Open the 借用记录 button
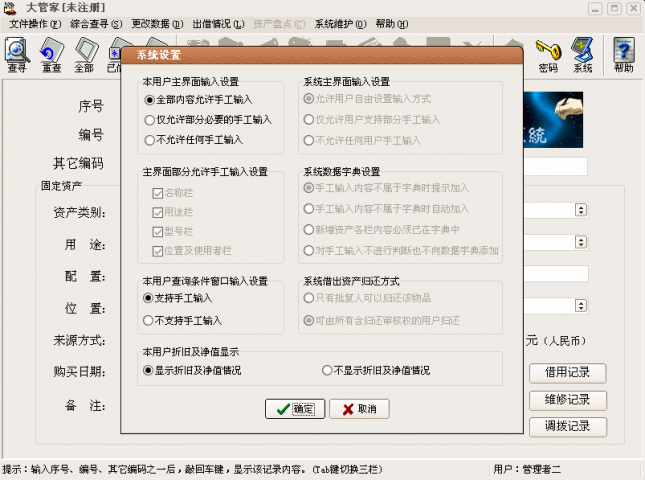The height and width of the screenshot is (480, 645). coord(568,373)
